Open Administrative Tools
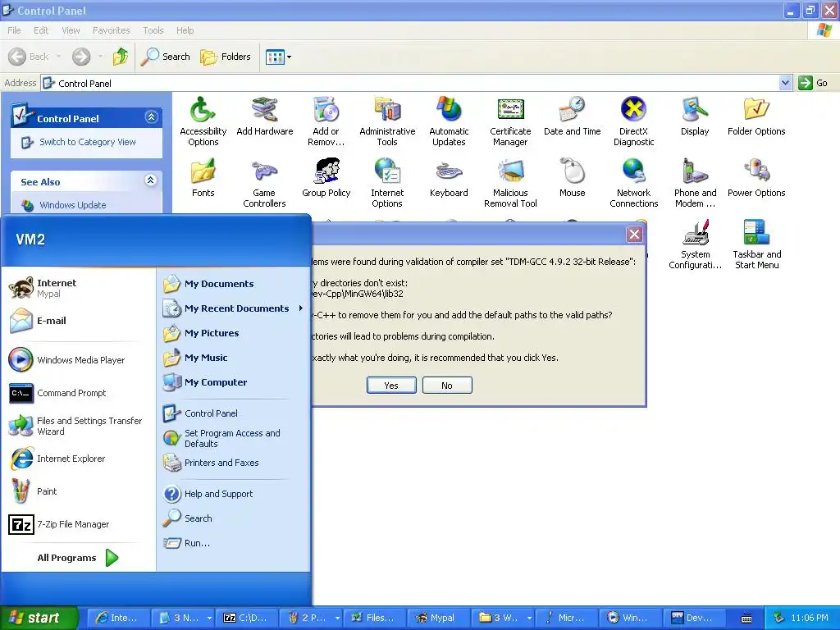This screenshot has height=630, width=840. (387, 121)
